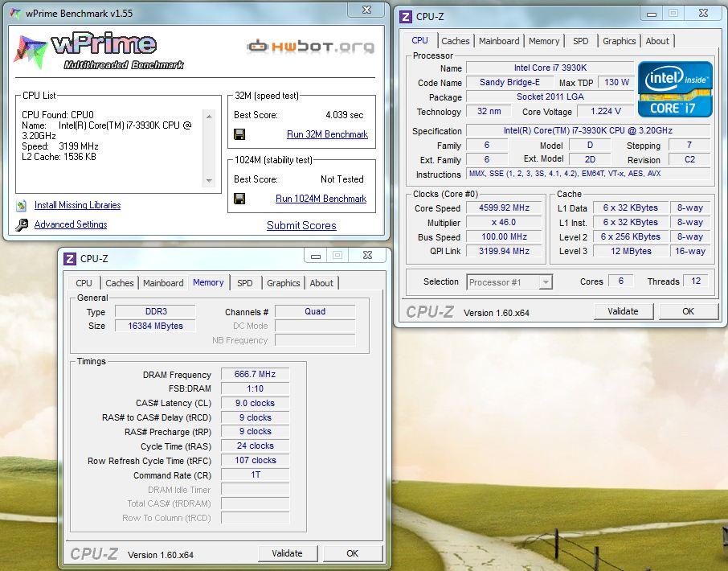
Task: Click the CAS# Latency 9.0 clocks value
Action: click(x=255, y=403)
